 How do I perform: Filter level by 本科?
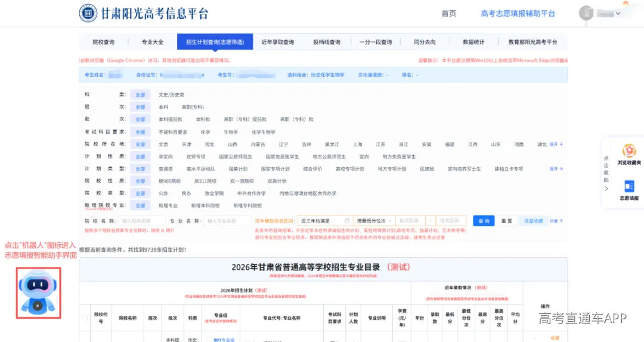pyautogui.click(x=163, y=107)
